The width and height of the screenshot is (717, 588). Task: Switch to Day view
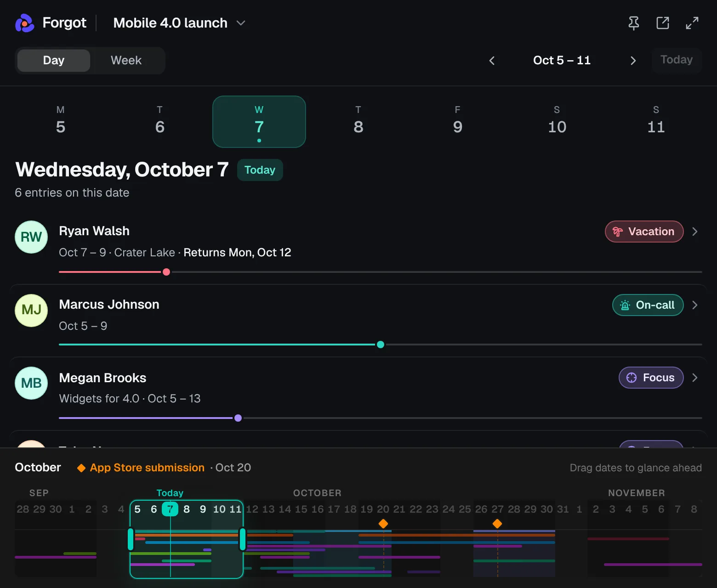(x=54, y=61)
